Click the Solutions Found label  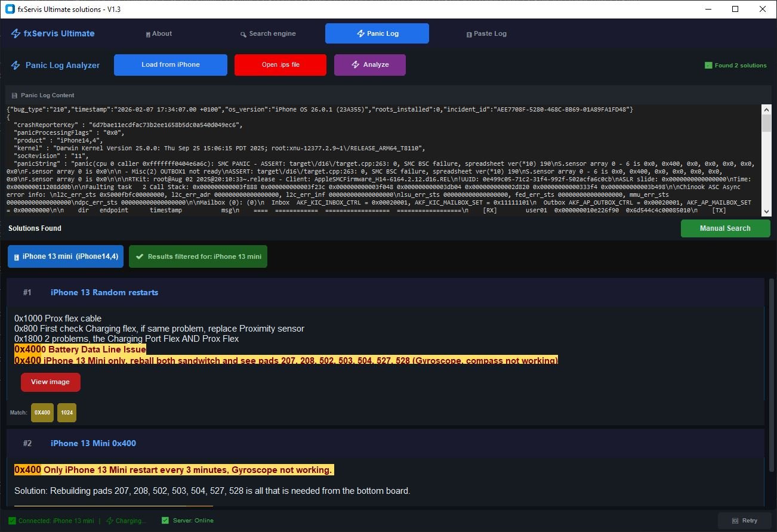pos(35,228)
